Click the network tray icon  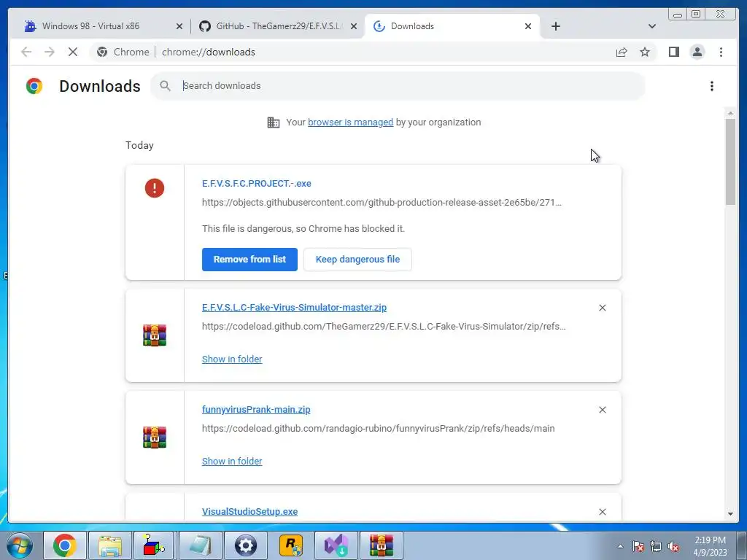pyautogui.click(x=656, y=546)
